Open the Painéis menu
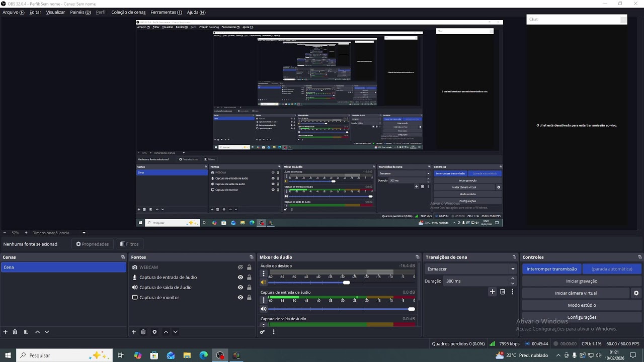Screen dimensions: 644x362 point(80,12)
